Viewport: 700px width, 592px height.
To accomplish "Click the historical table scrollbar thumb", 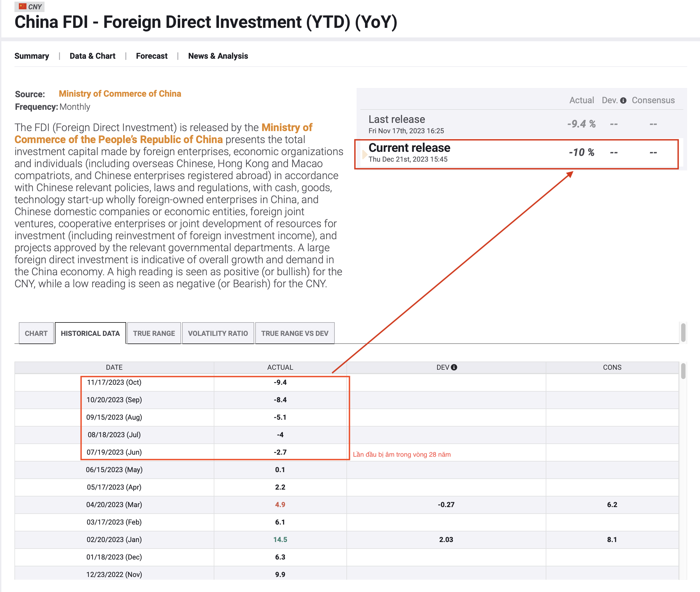I will pos(683,371).
